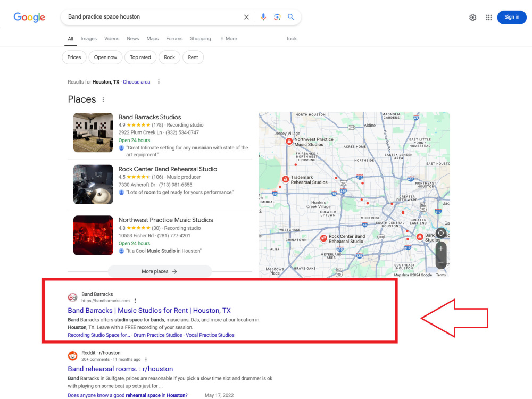The width and height of the screenshot is (532, 399).
Task: Switch to the Videos tab
Action: 112,39
